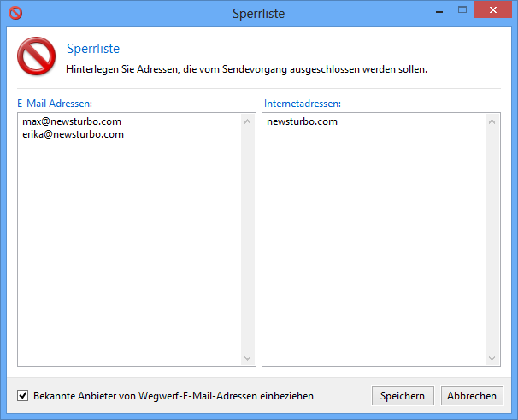
Task: Select erika@newsturbo.com entry
Action: point(73,134)
